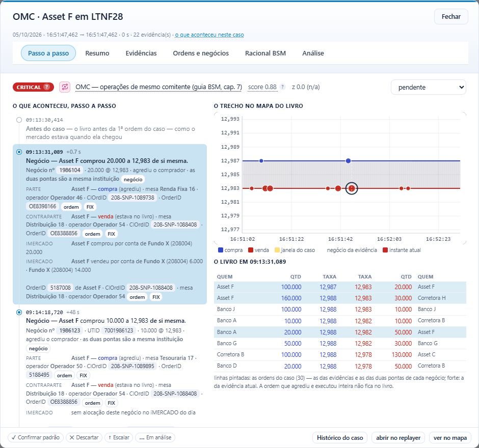Image resolution: width=479 pixels, height=448 pixels.
Task: Click ver no mapa
Action: click(450, 438)
